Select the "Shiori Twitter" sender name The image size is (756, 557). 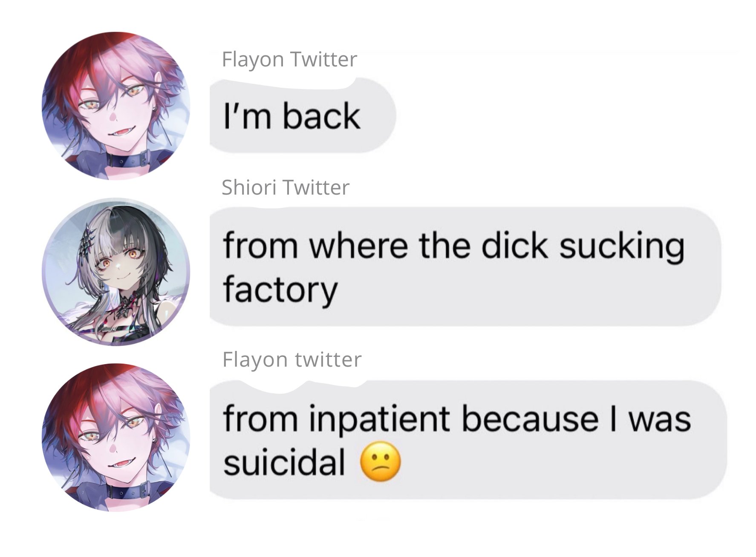click(286, 188)
